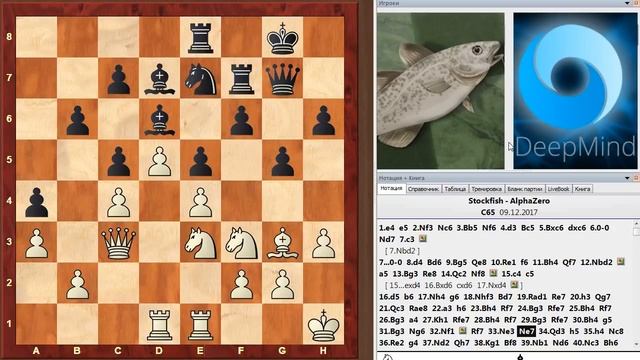Open the diagram icon after 14...Nf8

tap(493, 273)
